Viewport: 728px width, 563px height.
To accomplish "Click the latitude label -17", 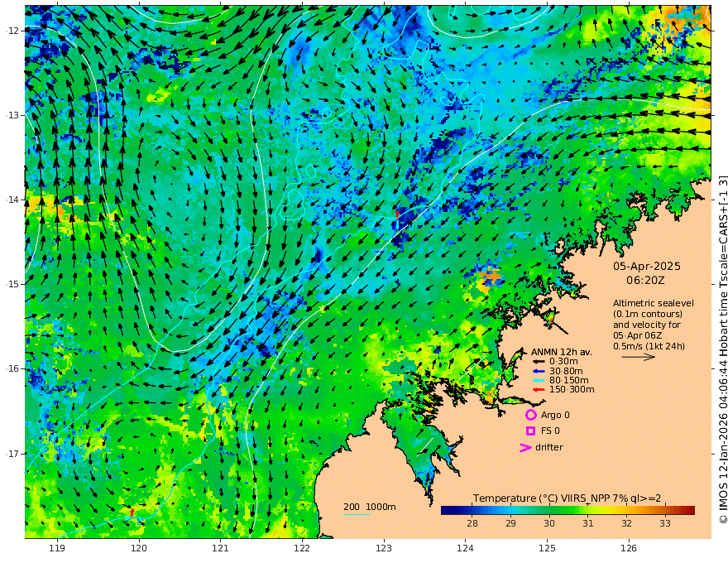I will tap(12, 454).
